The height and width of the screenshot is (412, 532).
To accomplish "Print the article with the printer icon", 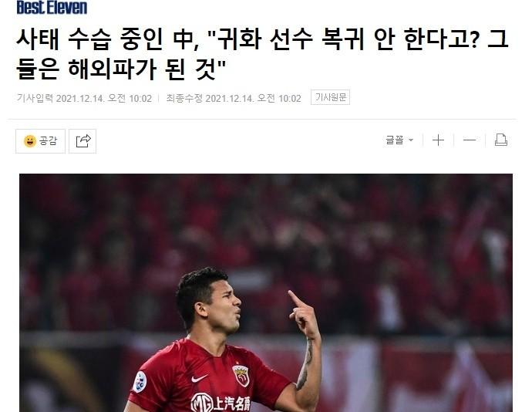I will (501, 140).
